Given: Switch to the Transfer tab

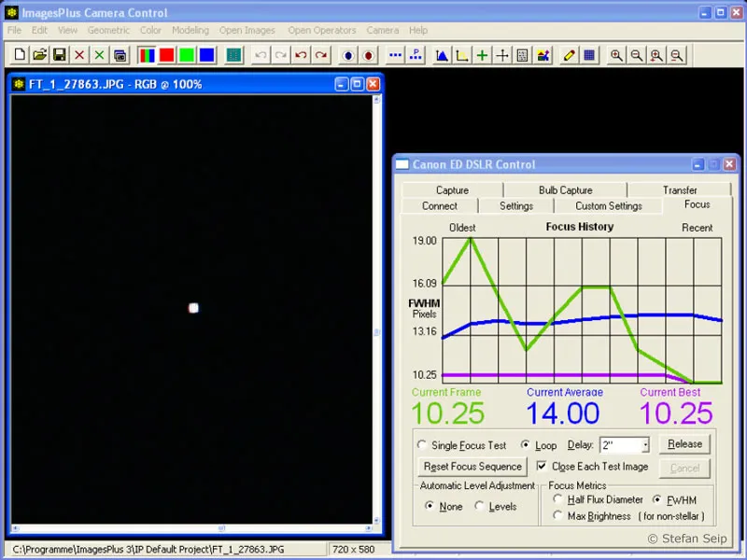Looking at the screenshot, I should click(680, 190).
